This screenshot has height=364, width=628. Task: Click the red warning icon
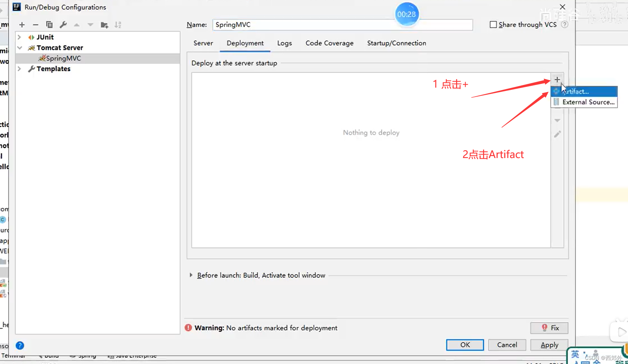[188, 328]
